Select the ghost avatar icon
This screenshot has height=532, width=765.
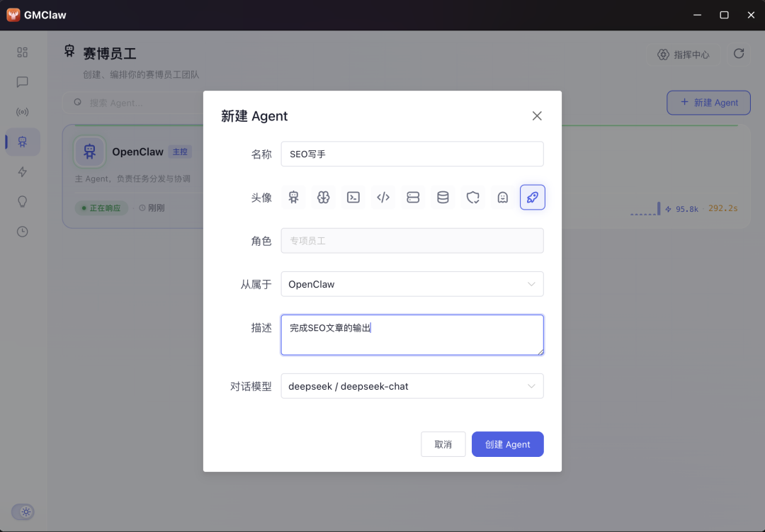[x=502, y=198]
